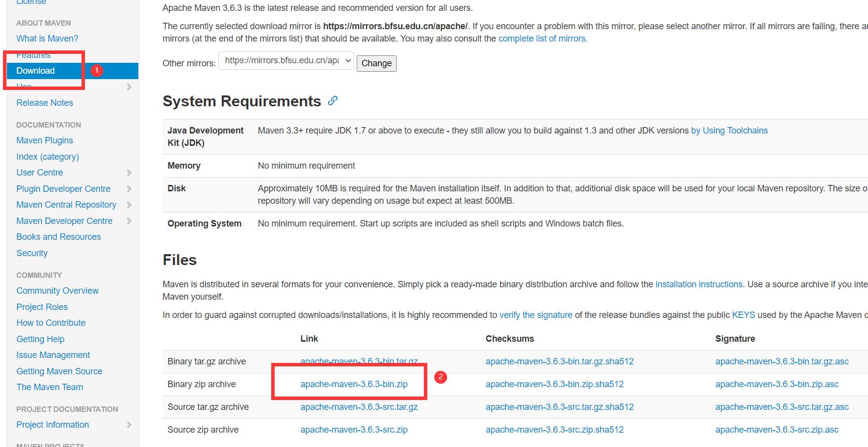Open the Other mirrors dropdown

[287, 61]
